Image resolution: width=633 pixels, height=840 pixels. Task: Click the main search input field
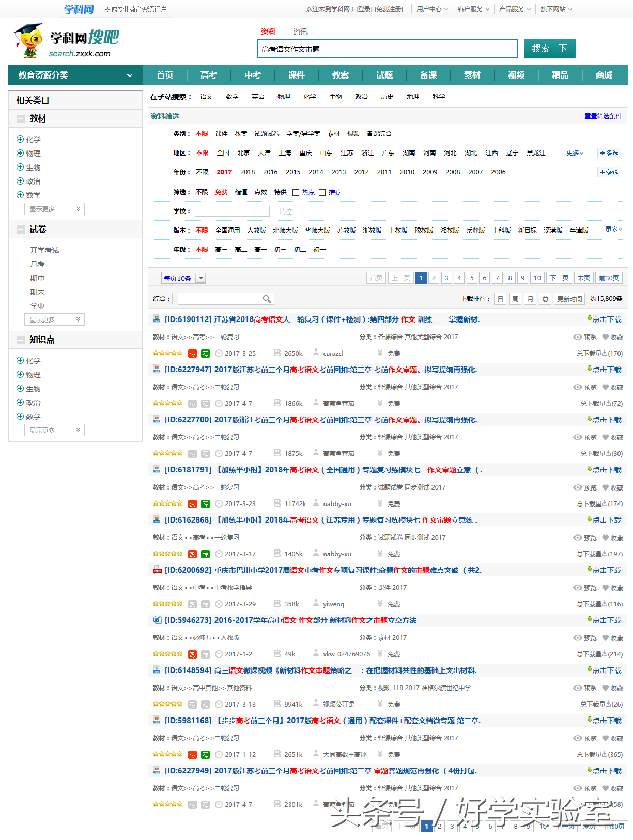[388, 49]
